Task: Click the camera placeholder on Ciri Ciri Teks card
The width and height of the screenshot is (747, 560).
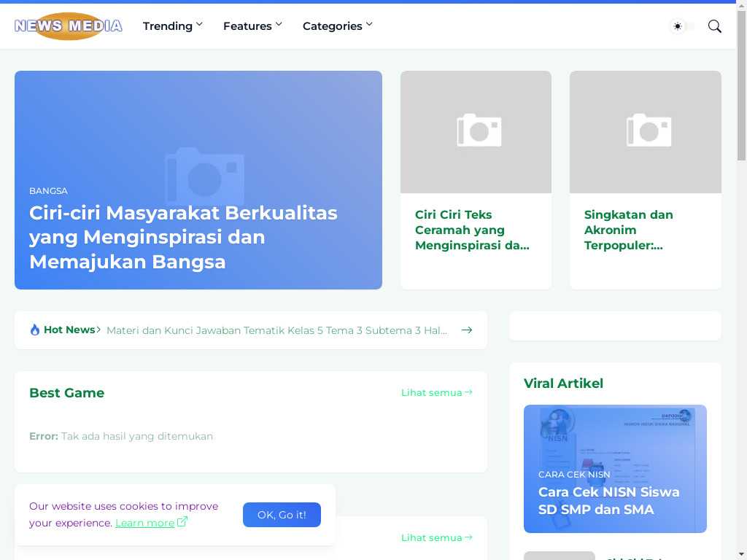Action: coord(479,131)
